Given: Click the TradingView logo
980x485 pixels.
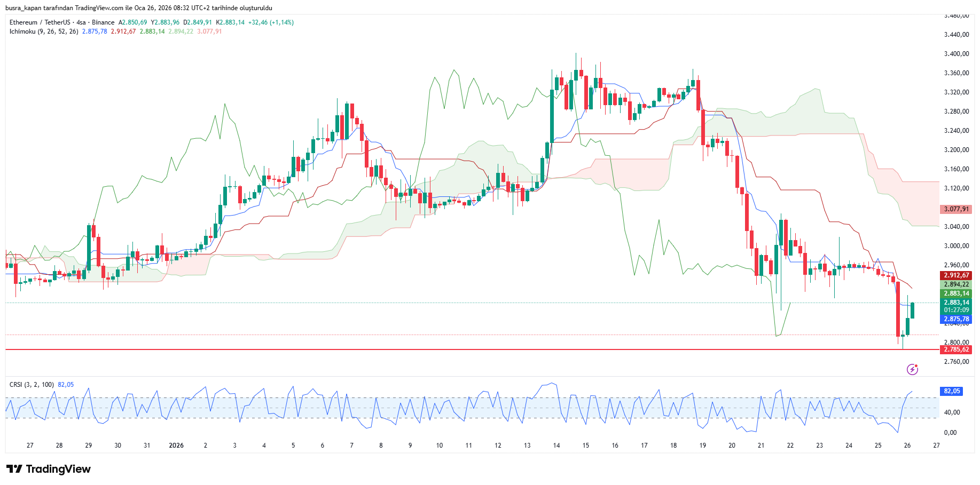Looking at the screenshot, I should (x=49, y=469).
